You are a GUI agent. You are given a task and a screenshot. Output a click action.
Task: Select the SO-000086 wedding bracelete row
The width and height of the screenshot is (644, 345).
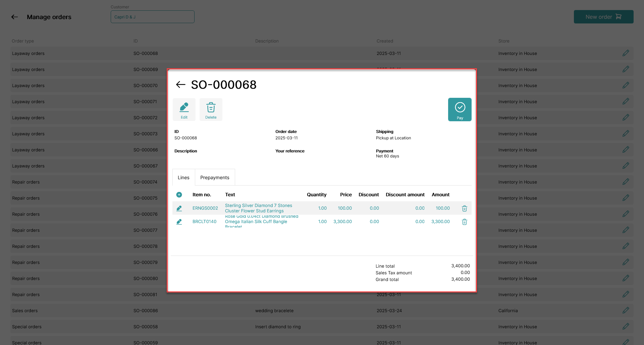tap(322, 310)
